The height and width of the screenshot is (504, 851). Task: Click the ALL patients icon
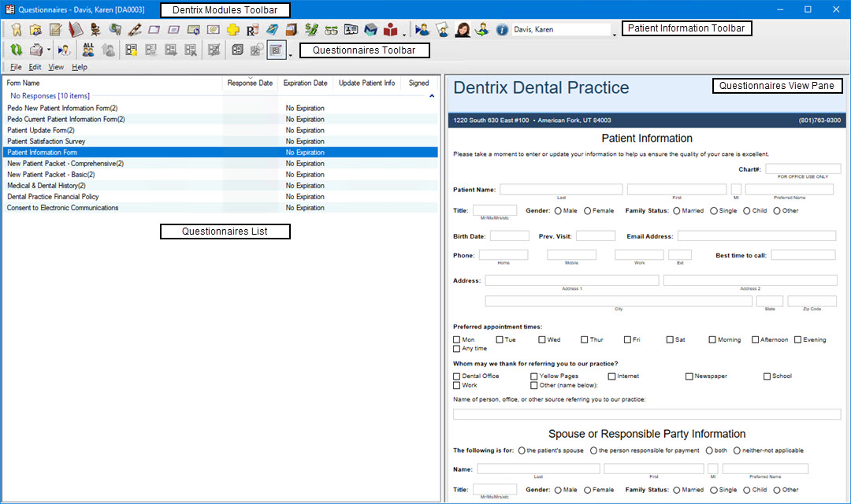[88, 50]
